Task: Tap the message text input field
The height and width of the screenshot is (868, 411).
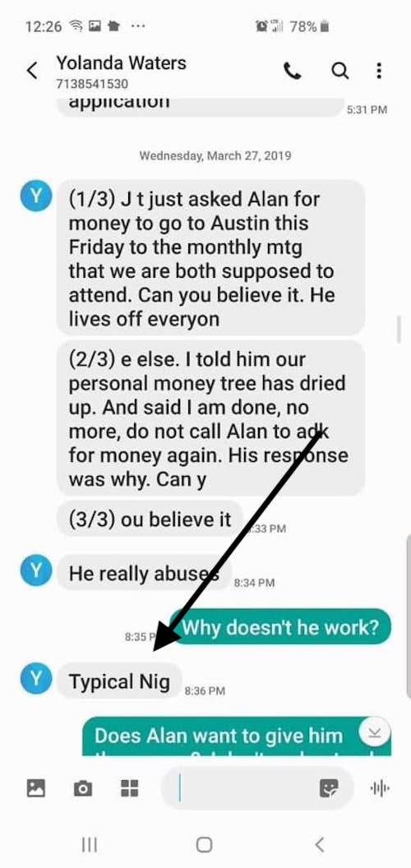Action: [x=257, y=787]
